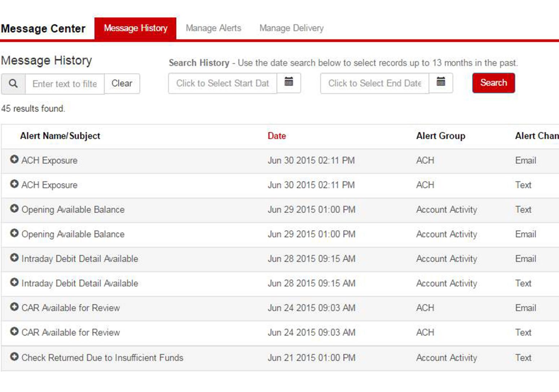Open the end date calendar picker icon
This screenshot has width=559, height=392.
click(441, 83)
